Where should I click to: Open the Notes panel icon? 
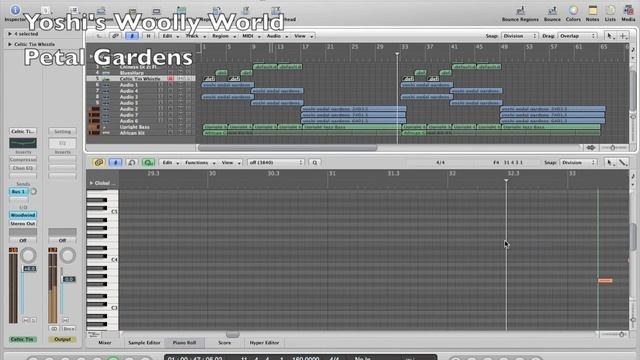tap(592, 13)
